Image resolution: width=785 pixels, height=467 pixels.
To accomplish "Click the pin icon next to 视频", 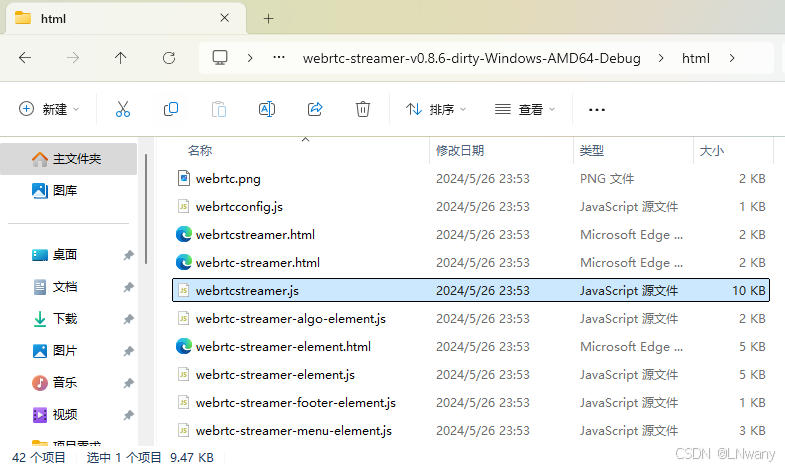I will pos(128,415).
